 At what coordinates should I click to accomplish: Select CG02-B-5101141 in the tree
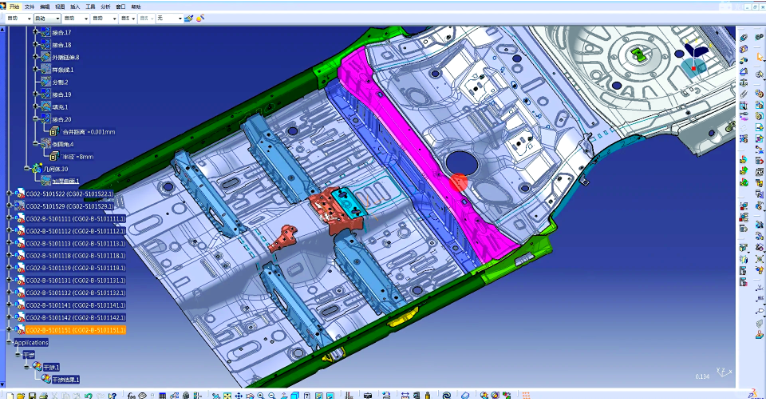coord(75,305)
